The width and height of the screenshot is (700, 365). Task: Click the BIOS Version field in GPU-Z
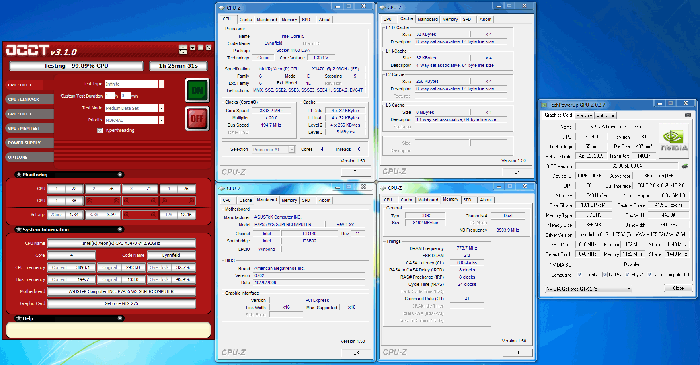click(x=627, y=166)
